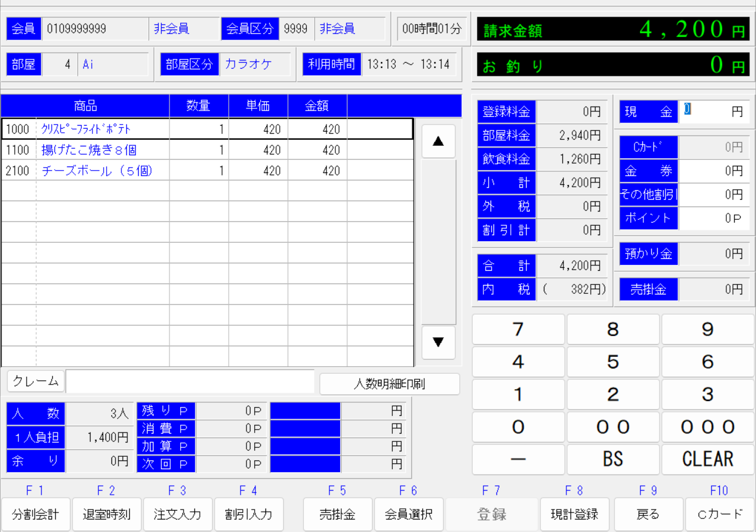The width and height of the screenshot is (756, 532).
Task: Select the クリスピーフライドポテト row
Action: (207, 129)
